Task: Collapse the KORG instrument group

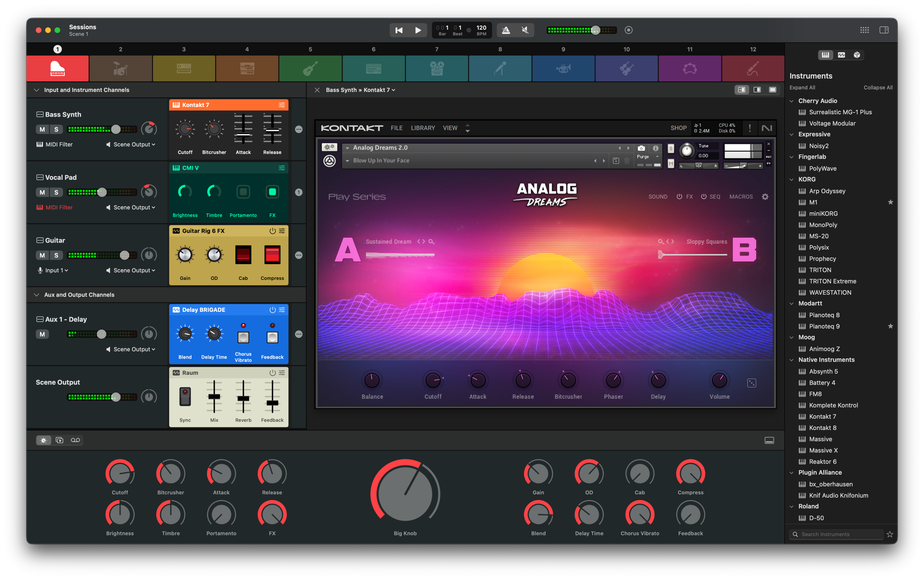Action: pyautogui.click(x=792, y=179)
